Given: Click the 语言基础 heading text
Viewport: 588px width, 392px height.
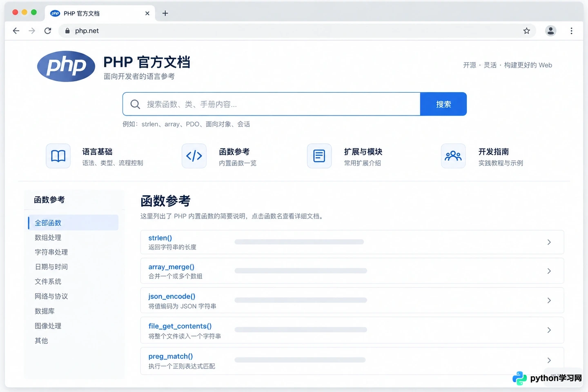Looking at the screenshot, I should (x=97, y=151).
